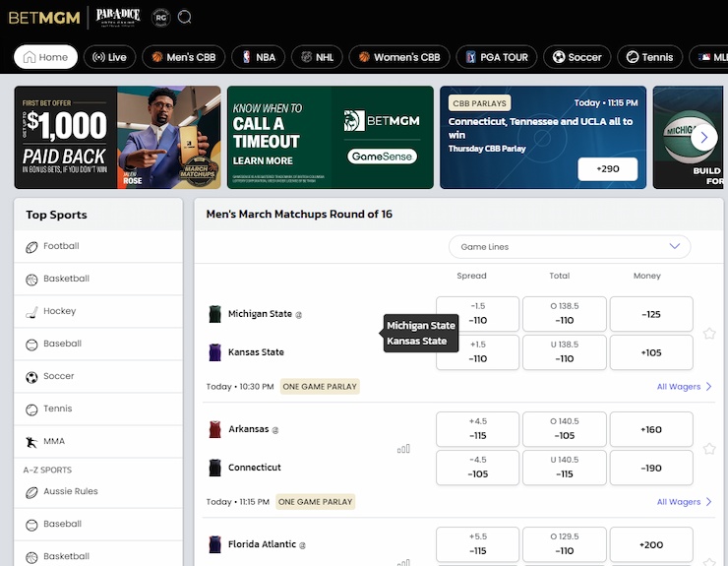Open the Par-A-Dice casino logo link
728x566 pixels.
(x=117, y=17)
